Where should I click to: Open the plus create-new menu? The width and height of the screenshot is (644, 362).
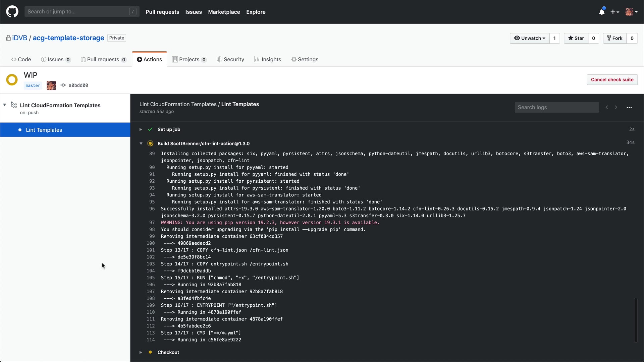(x=614, y=12)
